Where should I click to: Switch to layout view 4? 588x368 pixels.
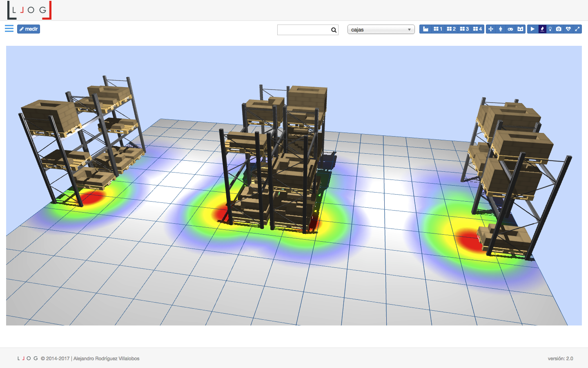tap(477, 29)
